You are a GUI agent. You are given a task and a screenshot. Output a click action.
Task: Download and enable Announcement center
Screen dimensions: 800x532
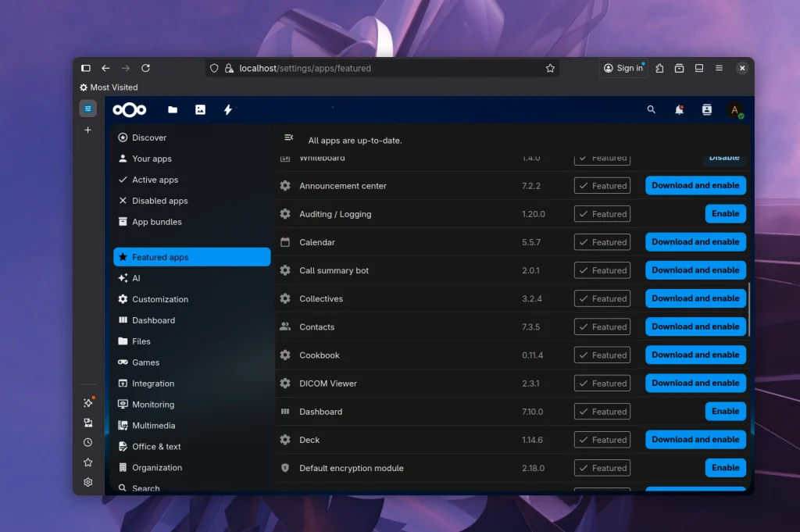[695, 185]
